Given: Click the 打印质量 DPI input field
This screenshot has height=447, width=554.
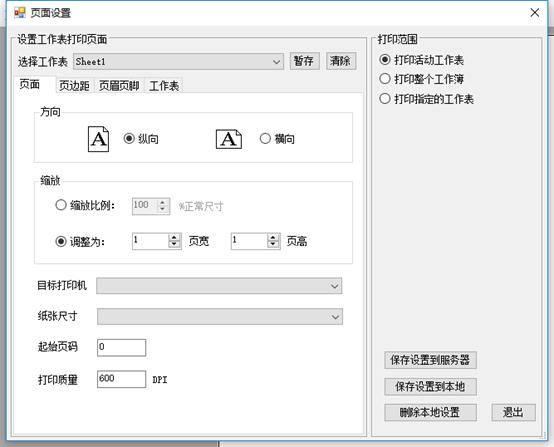Looking at the screenshot, I should point(121,379).
